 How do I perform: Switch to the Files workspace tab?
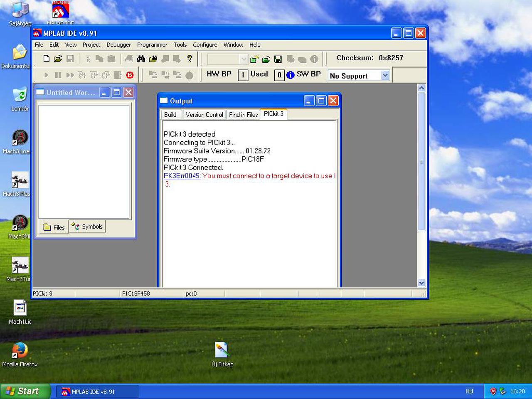tap(54, 227)
